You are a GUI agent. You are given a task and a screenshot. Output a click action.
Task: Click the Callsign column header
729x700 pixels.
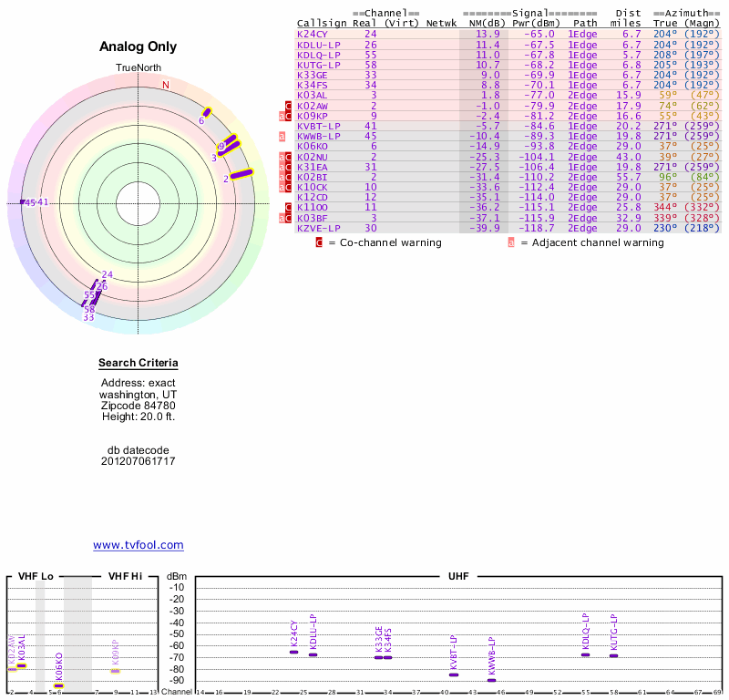coord(322,23)
